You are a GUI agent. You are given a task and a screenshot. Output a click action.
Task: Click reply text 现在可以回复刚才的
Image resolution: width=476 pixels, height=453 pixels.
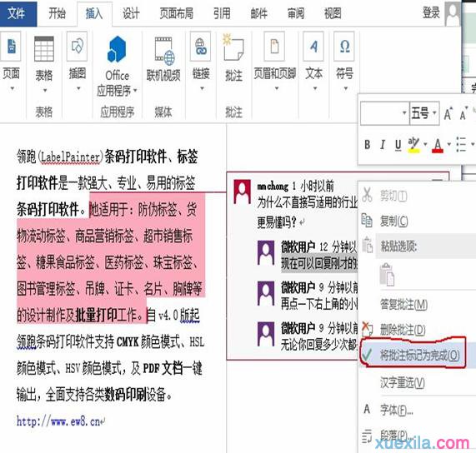pyautogui.click(x=319, y=262)
